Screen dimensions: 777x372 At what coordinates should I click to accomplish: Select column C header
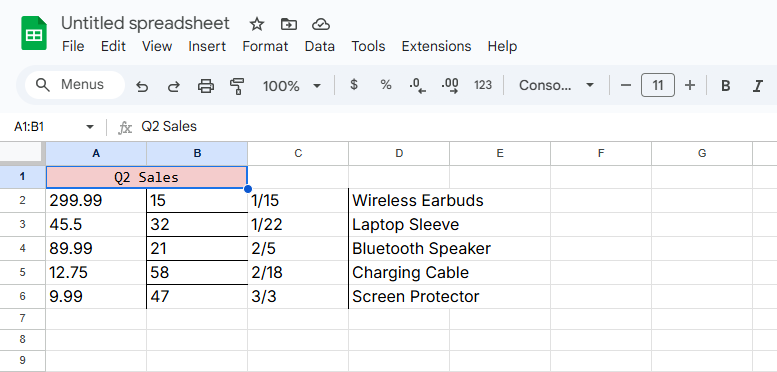[298, 154]
